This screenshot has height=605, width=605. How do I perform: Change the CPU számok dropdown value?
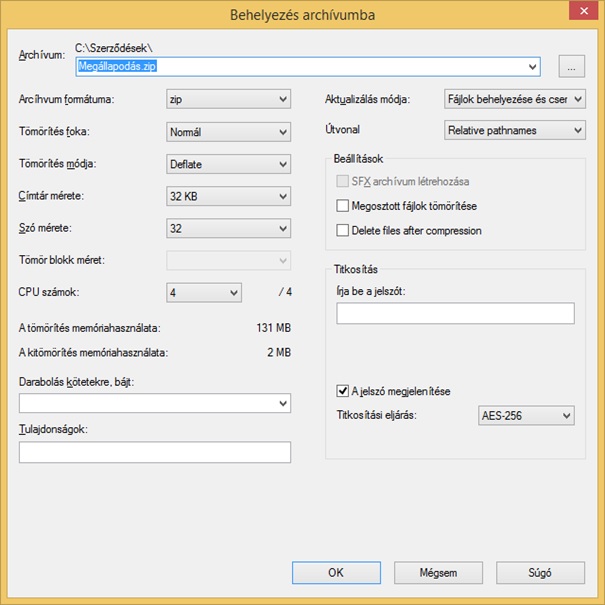click(x=204, y=292)
